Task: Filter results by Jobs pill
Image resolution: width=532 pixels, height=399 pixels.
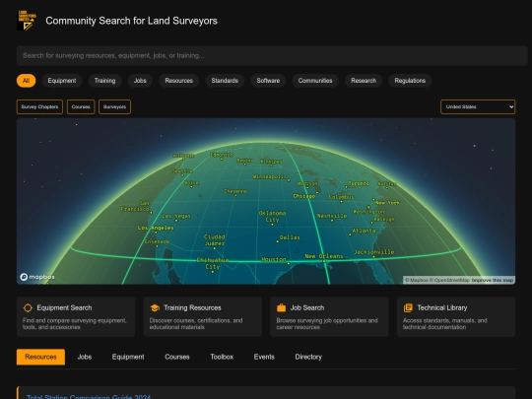Action: [140, 81]
